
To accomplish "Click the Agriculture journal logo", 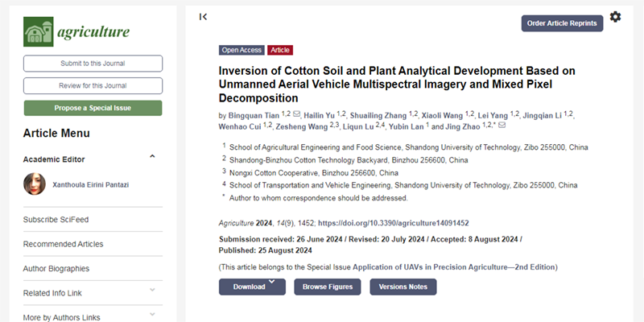I will point(76,31).
